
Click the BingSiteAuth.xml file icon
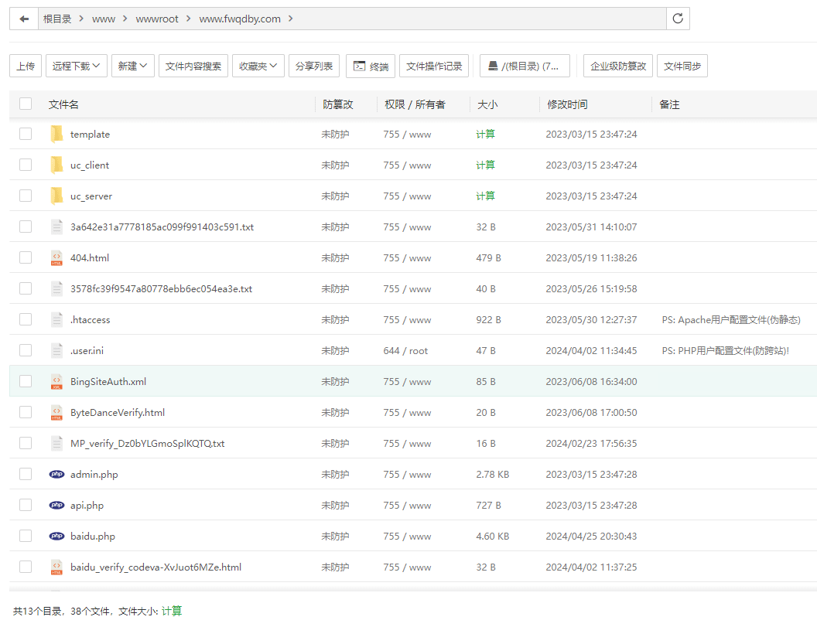[56, 382]
